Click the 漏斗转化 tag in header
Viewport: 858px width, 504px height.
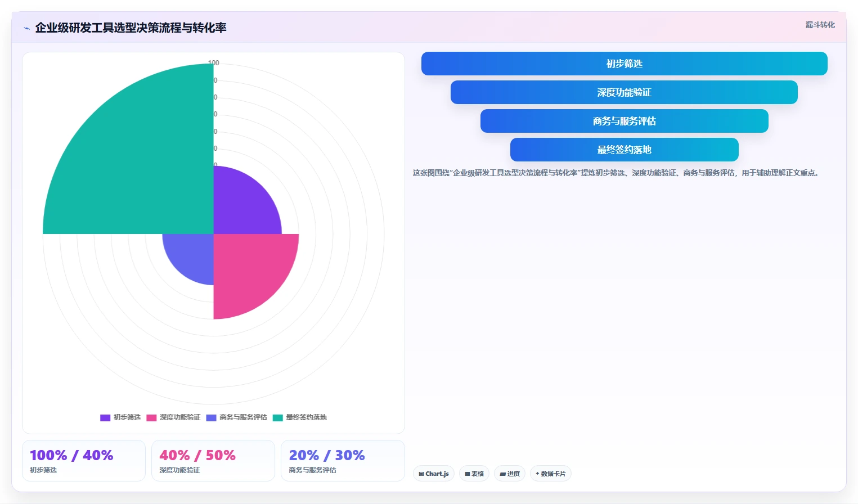coord(820,25)
